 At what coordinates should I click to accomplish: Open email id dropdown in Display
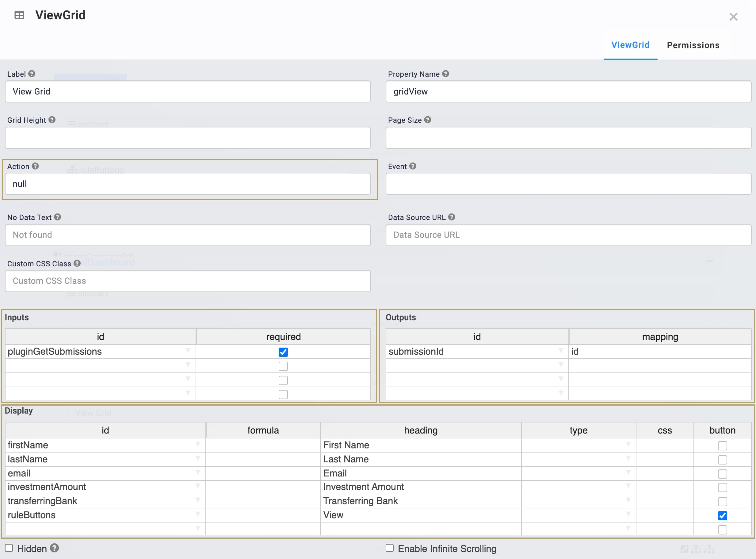pos(198,472)
